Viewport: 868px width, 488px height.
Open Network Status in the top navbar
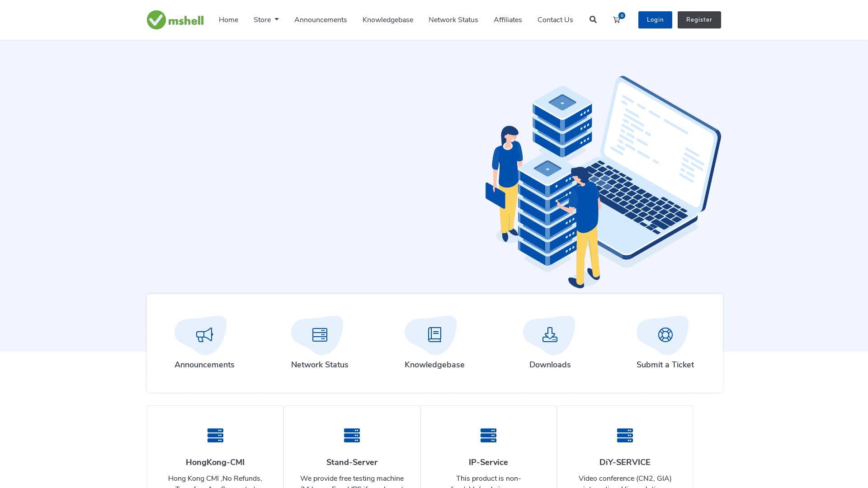click(x=453, y=20)
